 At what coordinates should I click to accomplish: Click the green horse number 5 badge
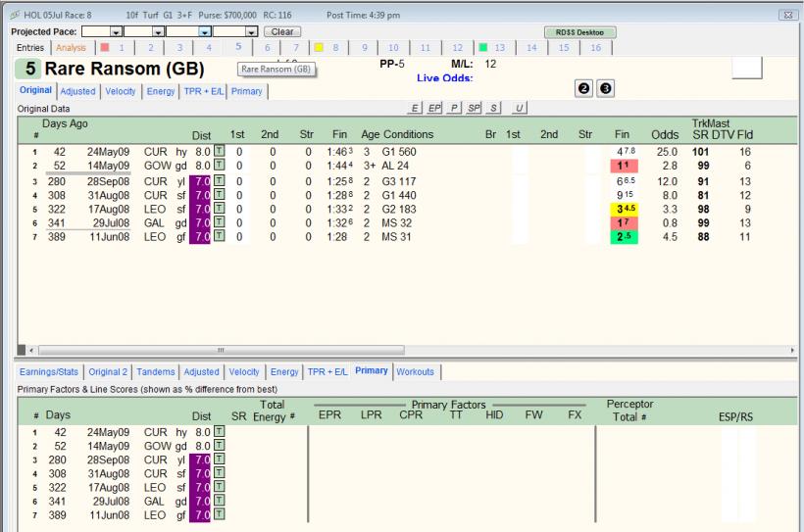(x=27, y=69)
